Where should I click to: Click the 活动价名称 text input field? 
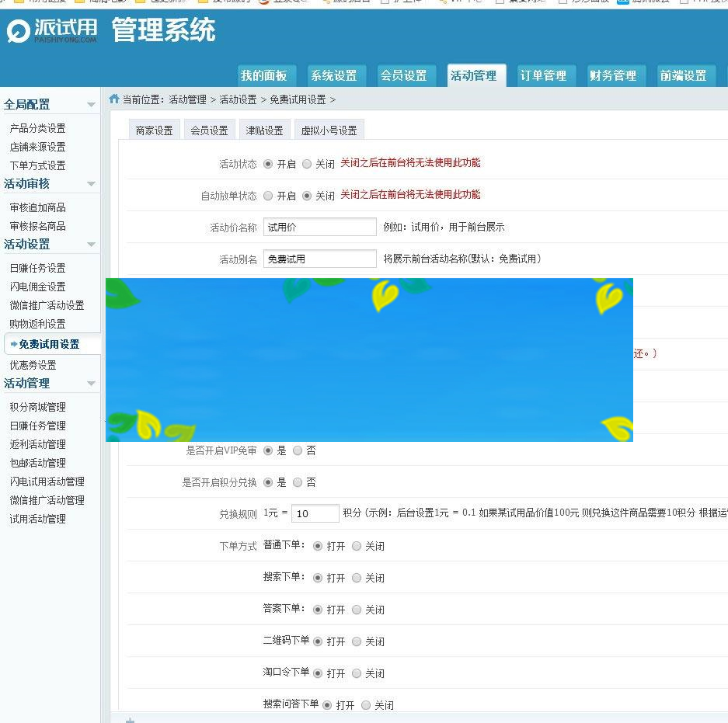click(x=319, y=227)
